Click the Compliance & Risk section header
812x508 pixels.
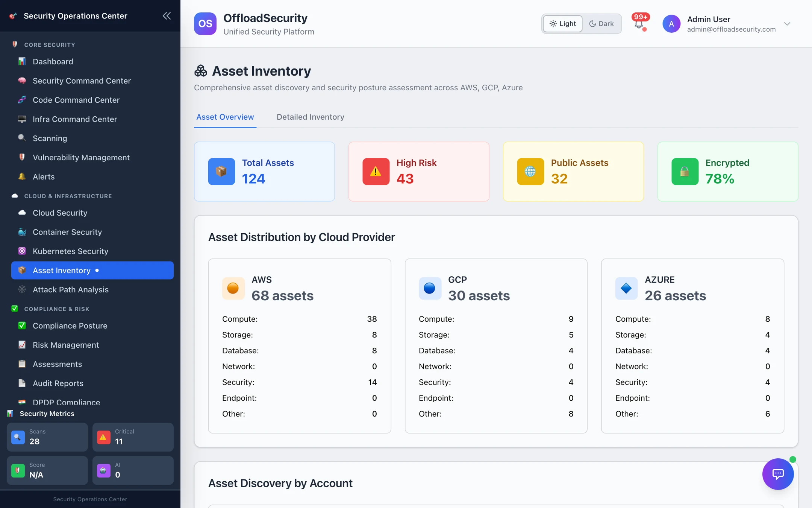(x=57, y=309)
